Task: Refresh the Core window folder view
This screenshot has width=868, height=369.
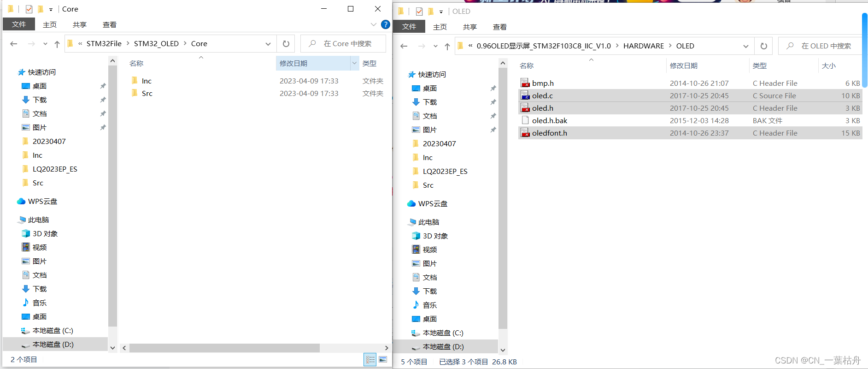Action: click(286, 44)
